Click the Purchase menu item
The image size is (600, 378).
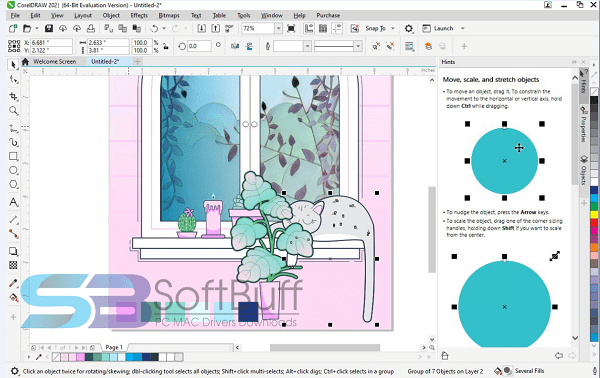click(x=328, y=15)
